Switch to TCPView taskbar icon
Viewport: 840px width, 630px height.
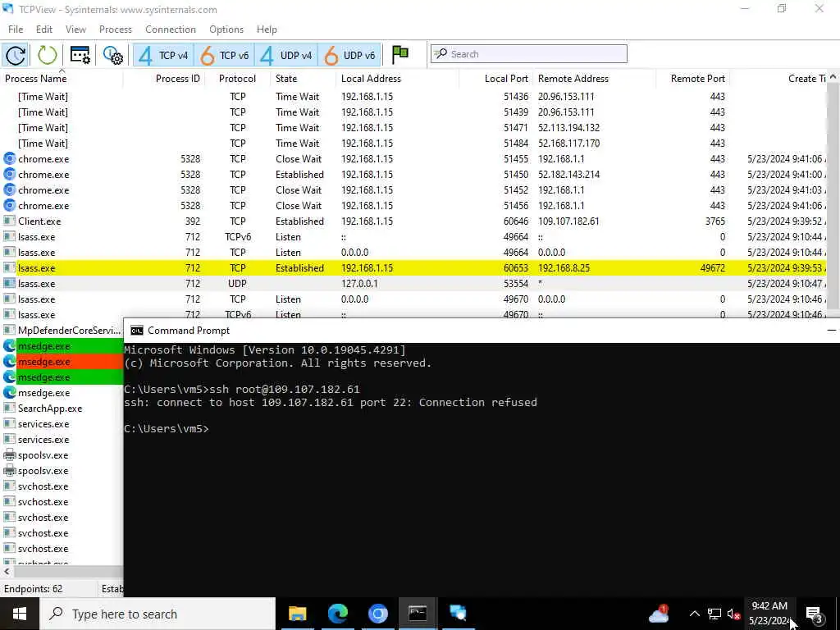click(458, 614)
